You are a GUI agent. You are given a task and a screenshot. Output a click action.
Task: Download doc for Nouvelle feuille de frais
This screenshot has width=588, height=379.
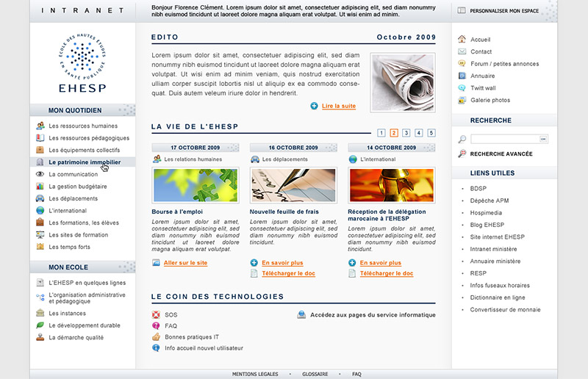click(x=288, y=273)
